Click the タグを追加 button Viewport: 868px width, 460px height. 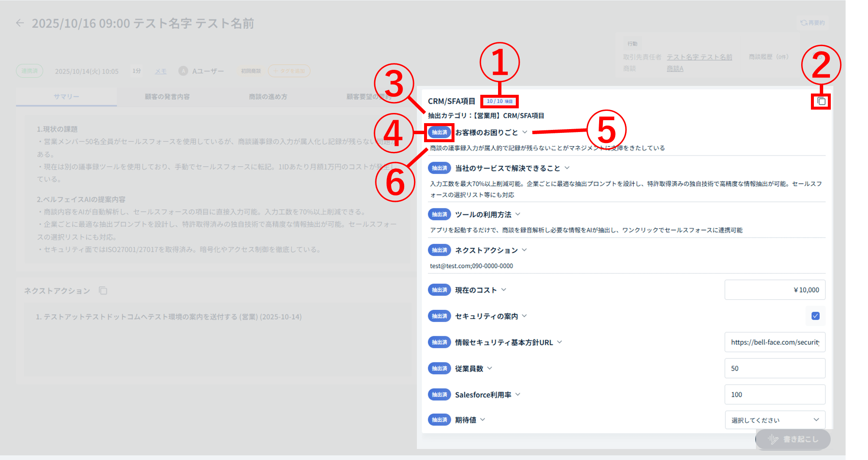coord(289,71)
